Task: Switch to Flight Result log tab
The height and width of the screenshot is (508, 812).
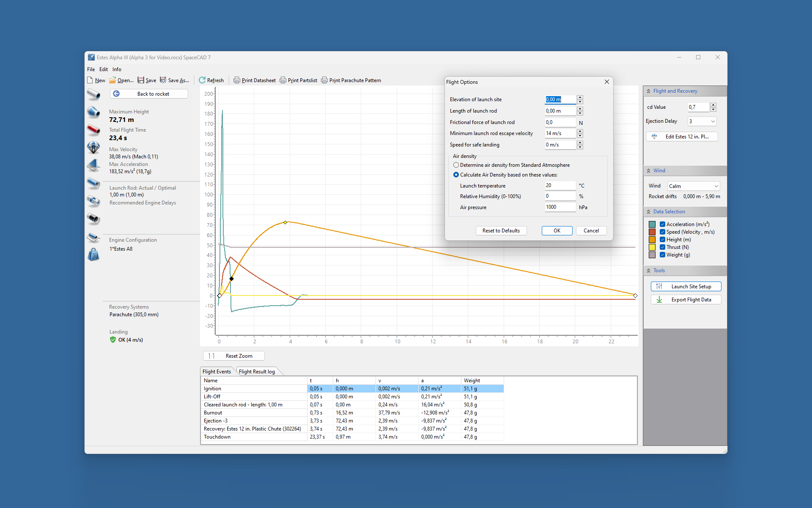Action: [257, 372]
